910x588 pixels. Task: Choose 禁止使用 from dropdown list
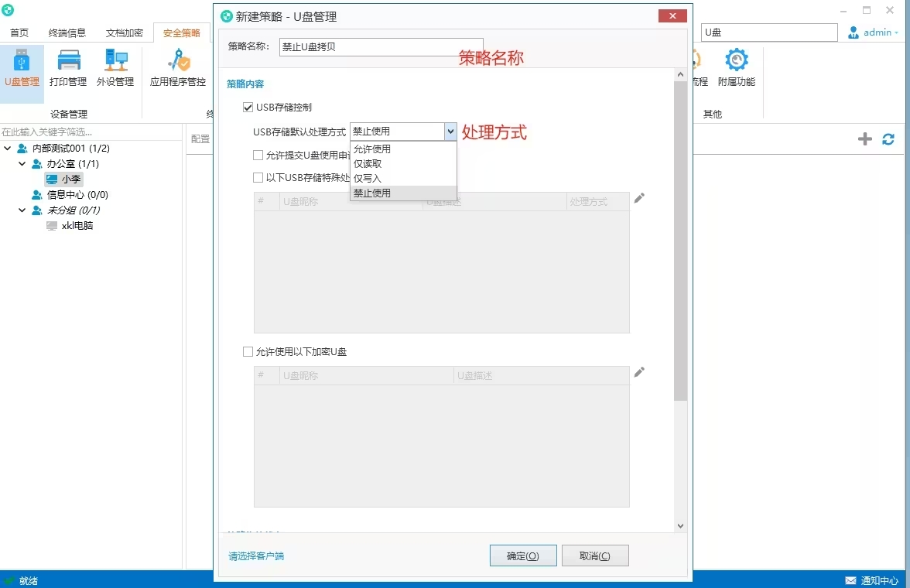click(x=403, y=193)
